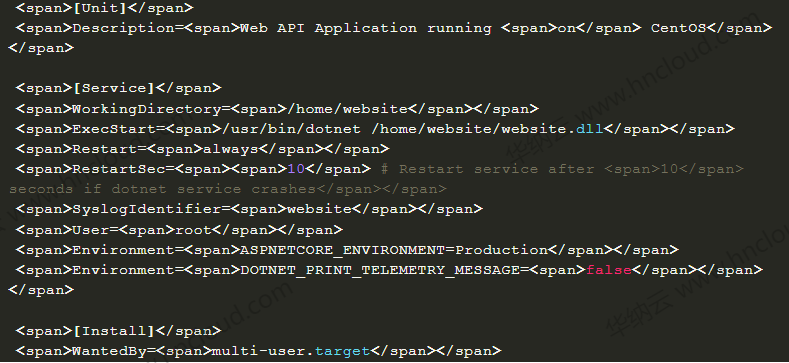Click the RestartSec= key

pyautogui.click(x=123, y=169)
